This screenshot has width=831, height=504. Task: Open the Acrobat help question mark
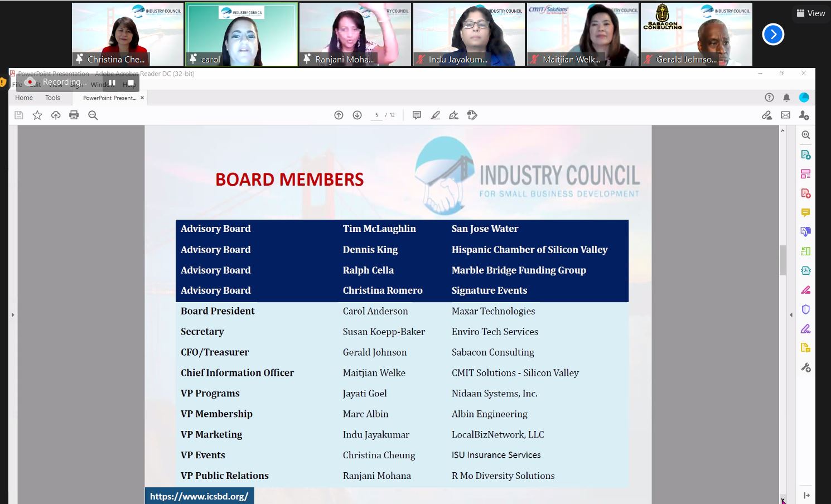click(769, 98)
